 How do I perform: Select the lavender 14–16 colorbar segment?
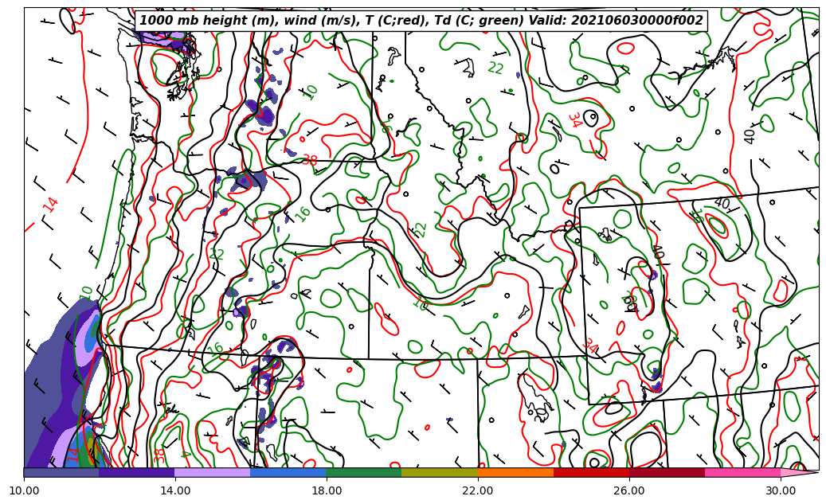click(213, 472)
